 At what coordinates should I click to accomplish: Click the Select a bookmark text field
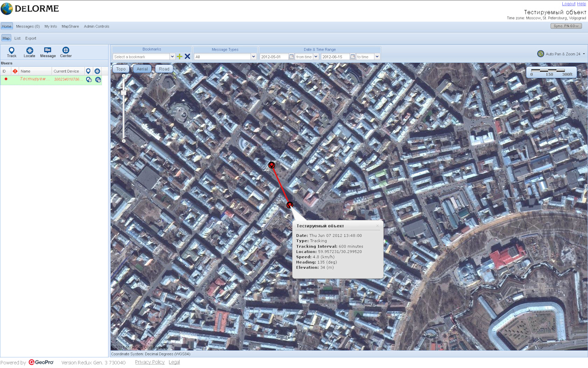click(x=141, y=57)
